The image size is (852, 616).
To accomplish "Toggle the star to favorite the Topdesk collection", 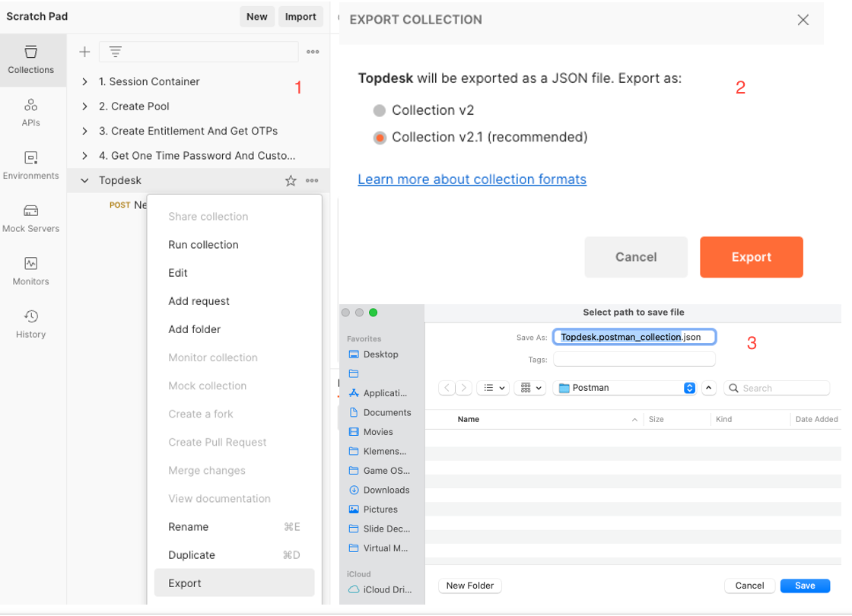I will (290, 180).
